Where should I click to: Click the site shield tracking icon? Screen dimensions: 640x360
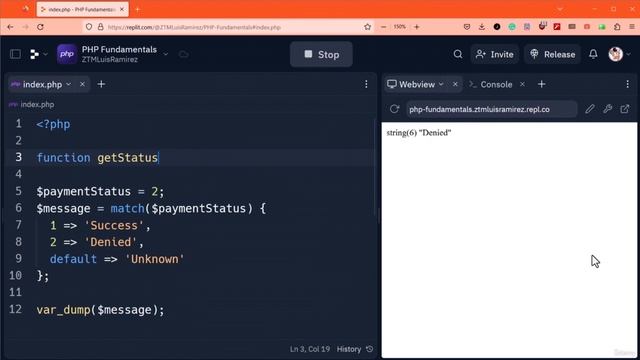tap(89, 27)
